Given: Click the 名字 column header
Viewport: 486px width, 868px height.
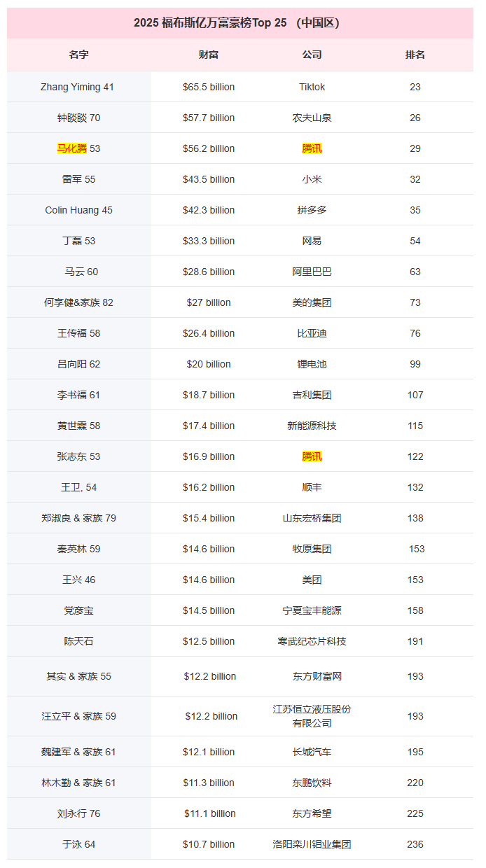Looking at the screenshot, I should tap(78, 55).
